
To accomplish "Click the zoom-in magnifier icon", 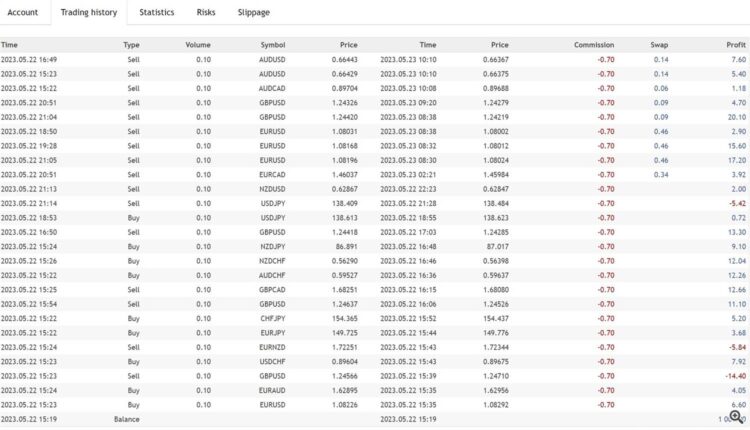I will [x=737, y=415].
